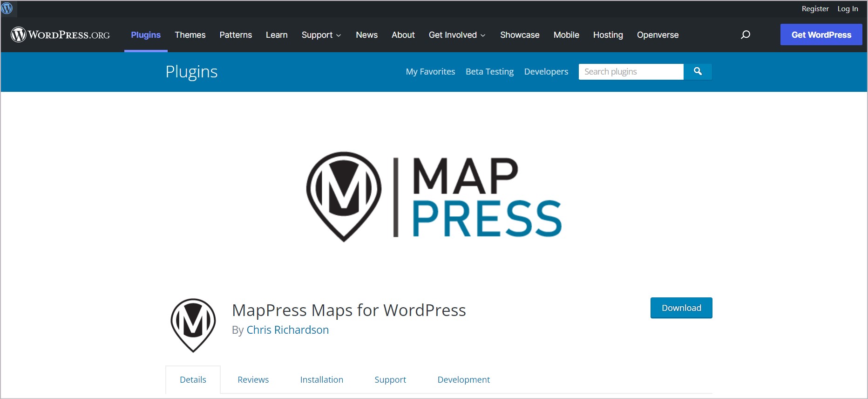The width and height of the screenshot is (868, 399).
Task: Click the Download button
Action: coord(681,308)
